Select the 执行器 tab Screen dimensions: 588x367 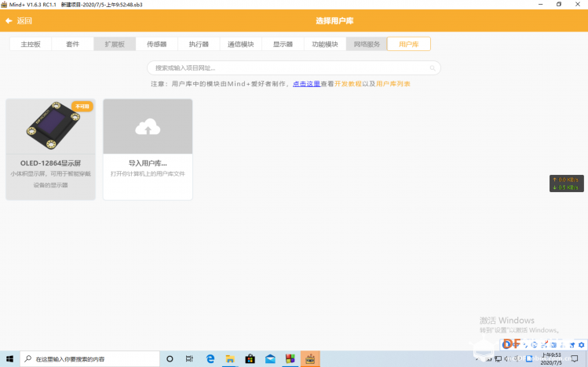click(x=199, y=44)
